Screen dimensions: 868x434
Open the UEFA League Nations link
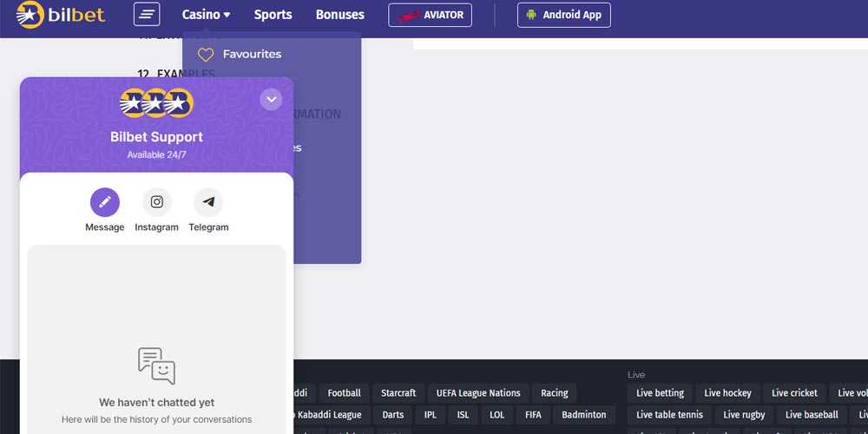coord(478,393)
